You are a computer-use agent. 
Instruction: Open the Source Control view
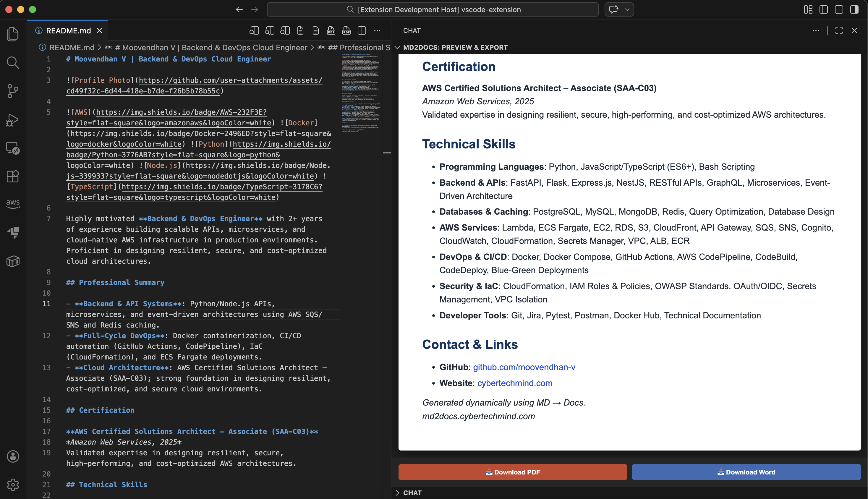(13, 91)
